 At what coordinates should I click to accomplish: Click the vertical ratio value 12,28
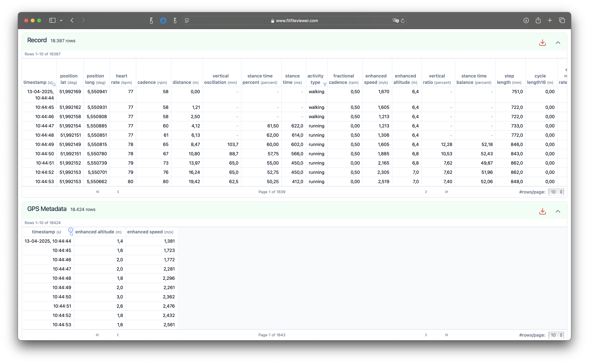[x=447, y=144]
